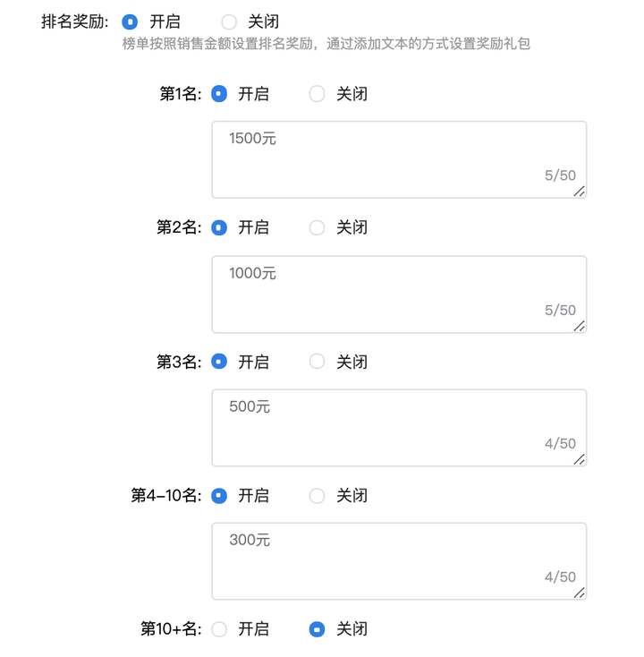Click resize handle of 1500元 text box
Image resolution: width=644 pixels, height=657 pixels.
pos(580,192)
